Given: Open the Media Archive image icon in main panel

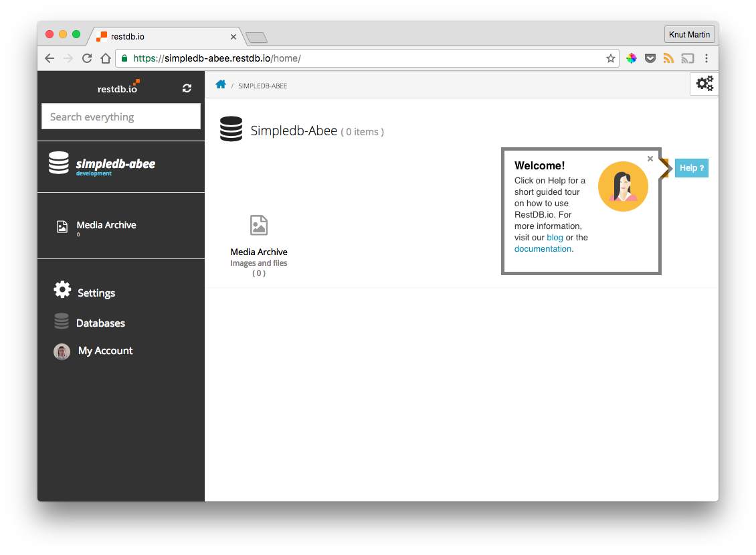Looking at the screenshot, I should point(259,225).
